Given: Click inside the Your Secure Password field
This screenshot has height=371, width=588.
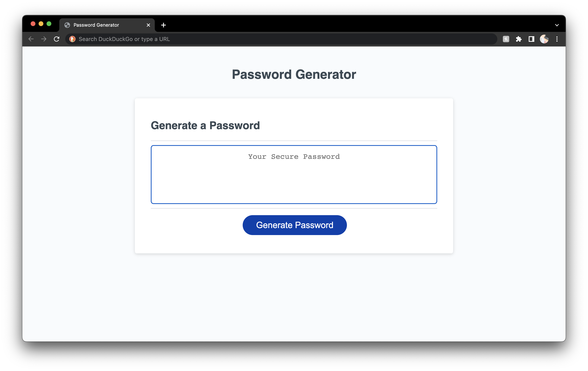Looking at the screenshot, I should click(294, 174).
